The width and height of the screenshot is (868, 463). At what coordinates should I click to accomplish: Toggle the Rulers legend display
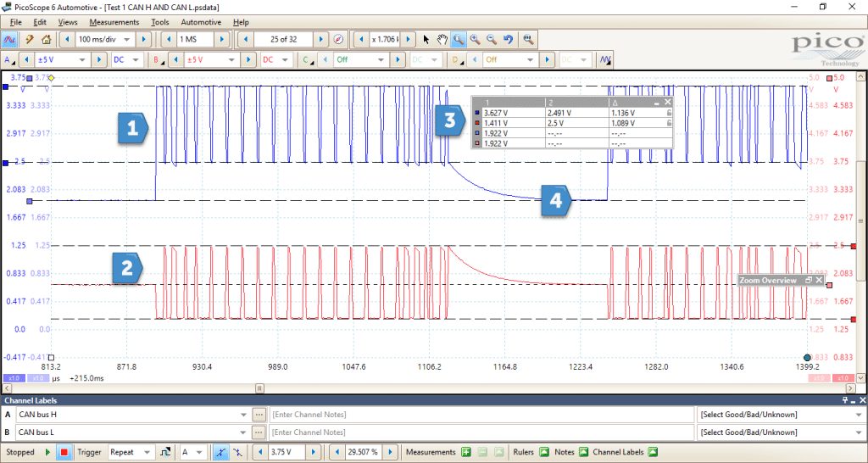pyautogui.click(x=544, y=452)
